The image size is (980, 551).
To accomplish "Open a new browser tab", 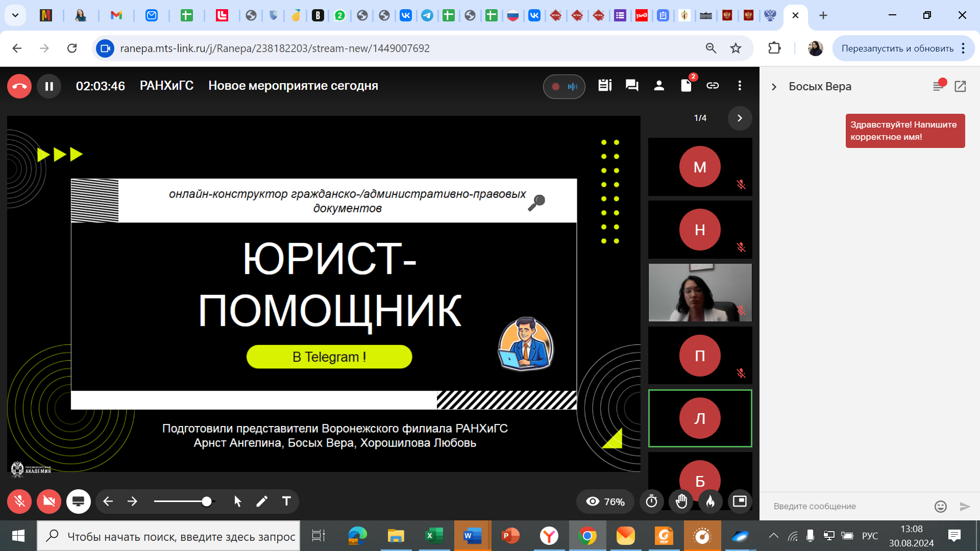I will click(x=823, y=15).
